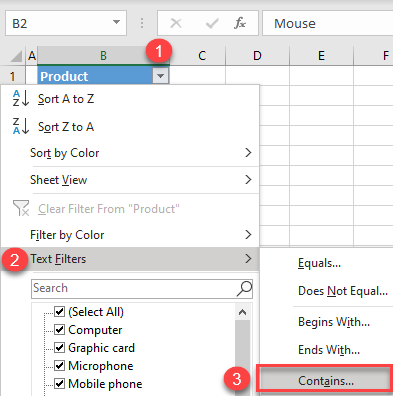
Task: Click the Microphone list label
Action: [x=101, y=366]
